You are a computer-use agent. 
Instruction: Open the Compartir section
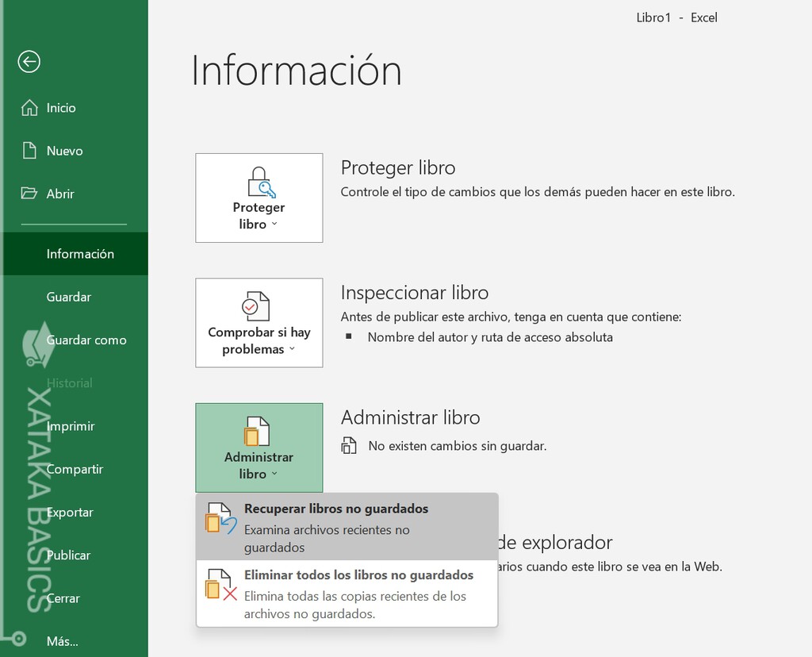[x=75, y=469]
